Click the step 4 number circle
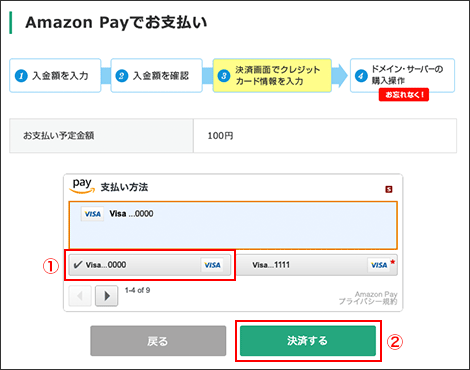The height and width of the screenshot is (370, 470). (x=361, y=76)
